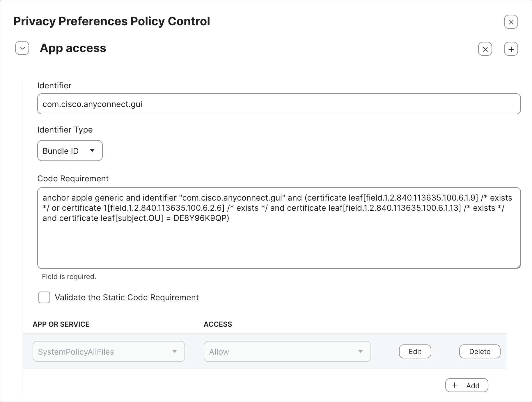This screenshot has width=532, height=402.
Task: Grab the Code Requirement resize handle
Action: (518, 266)
